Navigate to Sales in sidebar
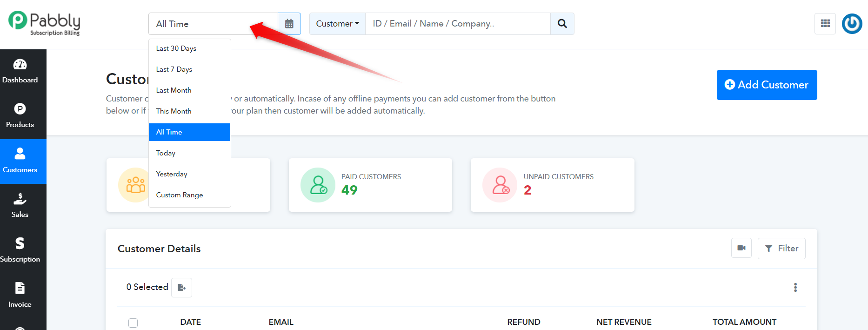868x330 pixels. [20, 206]
